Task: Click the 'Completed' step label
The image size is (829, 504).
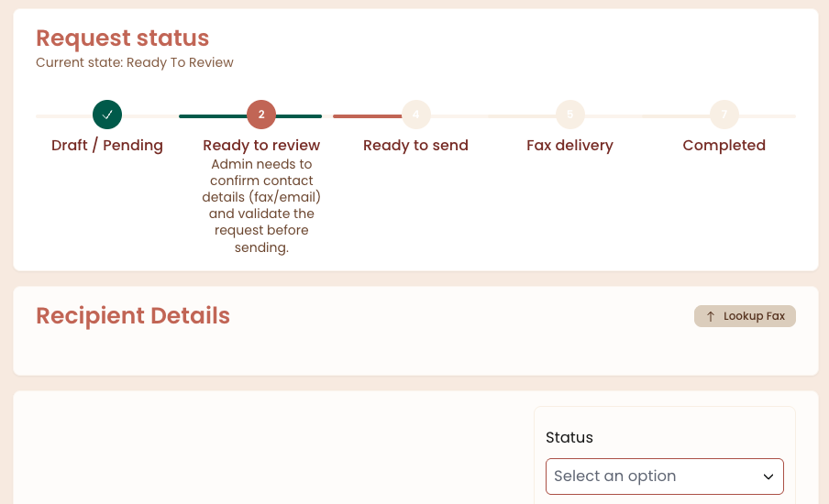Action: coord(724,146)
